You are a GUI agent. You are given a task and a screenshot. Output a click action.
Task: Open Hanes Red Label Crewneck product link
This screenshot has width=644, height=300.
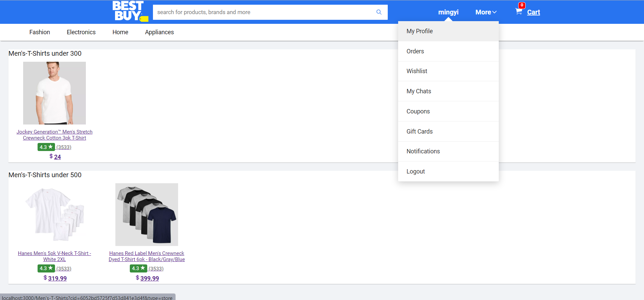point(147,256)
